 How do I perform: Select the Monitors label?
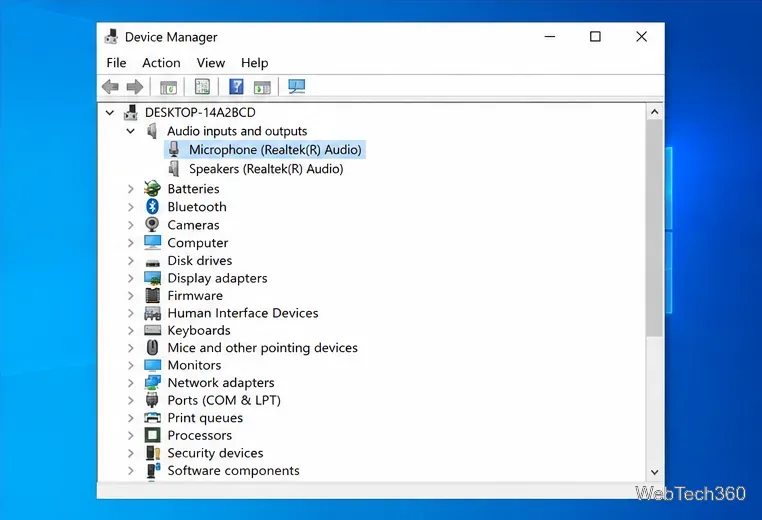194,365
